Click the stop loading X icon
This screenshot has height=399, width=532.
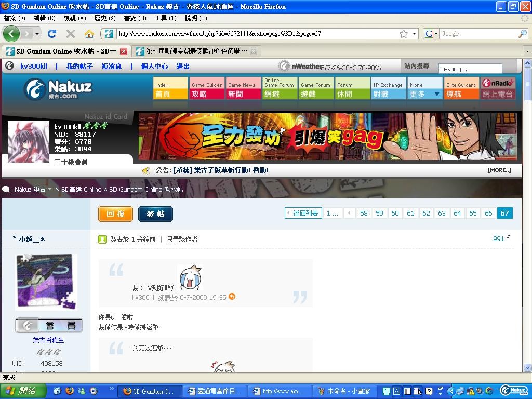click(x=71, y=34)
